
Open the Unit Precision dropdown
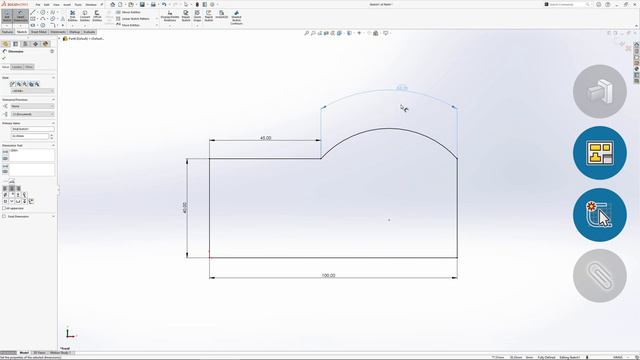32,114
